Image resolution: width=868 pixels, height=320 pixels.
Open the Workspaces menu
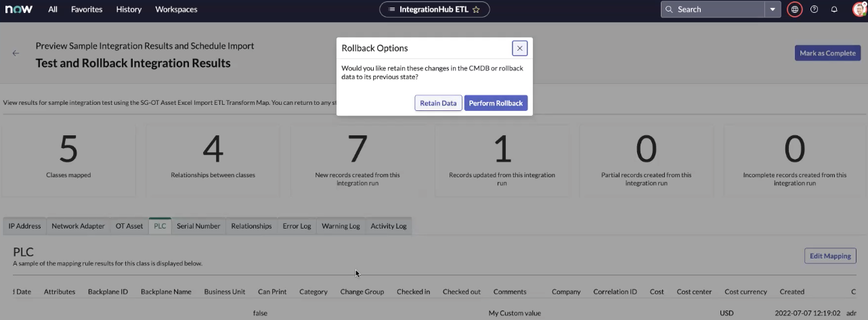pyautogui.click(x=176, y=9)
